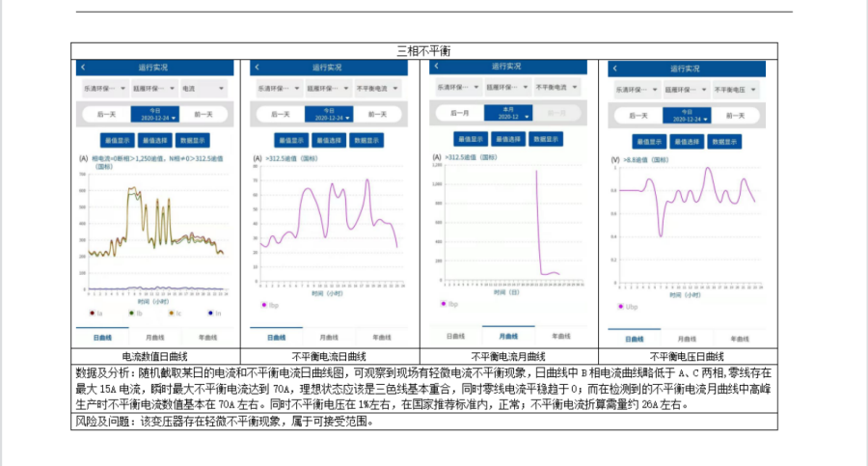Screen dimensions: 868x466
Task: Click back arrow on the daily 不平衡电流 screen
Action: click(257, 68)
